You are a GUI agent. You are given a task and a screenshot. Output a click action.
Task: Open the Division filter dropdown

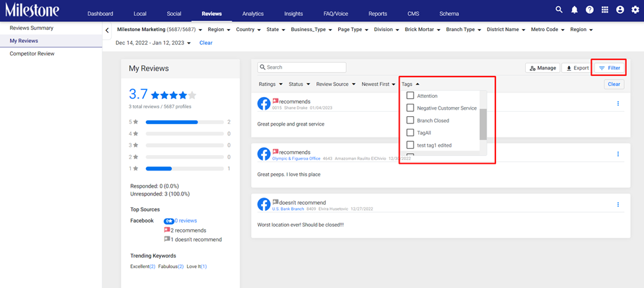(x=386, y=30)
